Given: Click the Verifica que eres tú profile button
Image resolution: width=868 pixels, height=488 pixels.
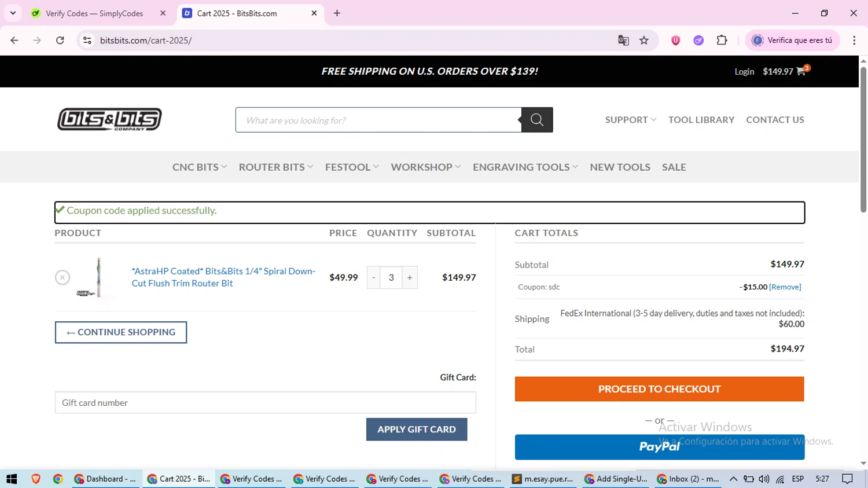Looking at the screenshot, I should click(792, 41).
